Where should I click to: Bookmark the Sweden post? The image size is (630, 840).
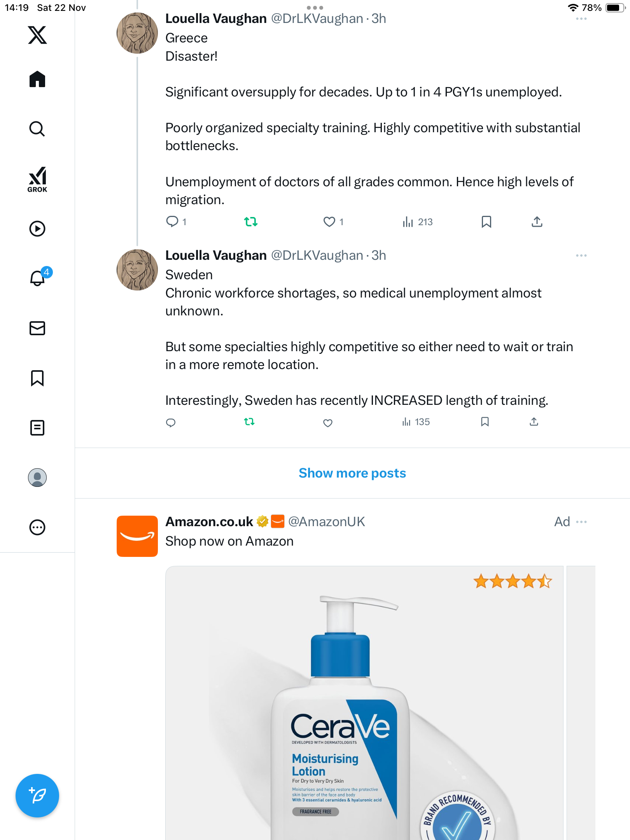click(x=485, y=422)
